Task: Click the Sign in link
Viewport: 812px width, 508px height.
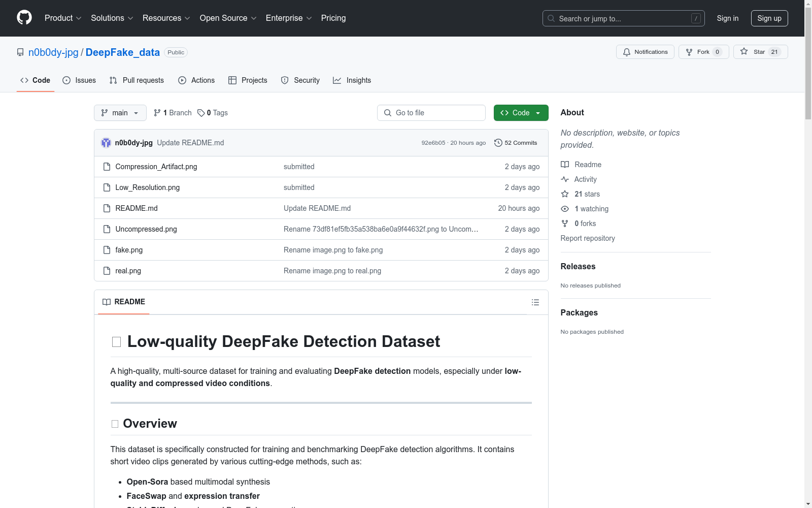Action: (x=728, y=18)
